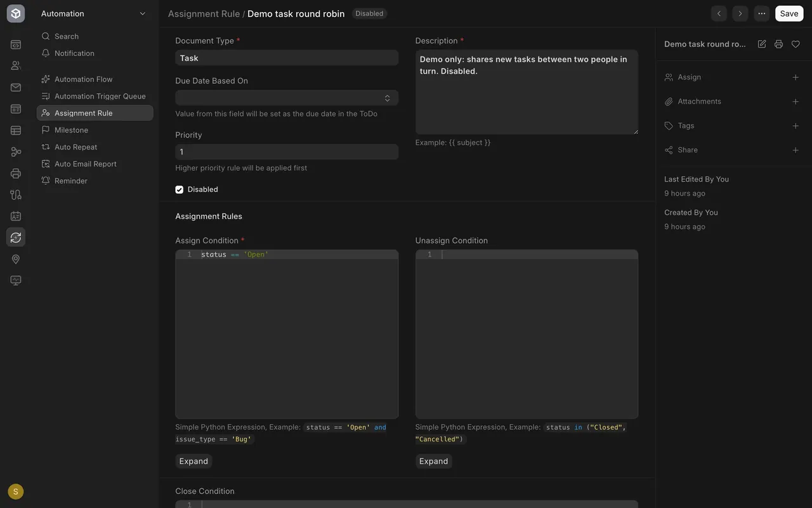The image size is (812, 508).
Task: Open Automation Trigger Queue in sidebar
Action: pyautogui.click(x=95, y=96)
